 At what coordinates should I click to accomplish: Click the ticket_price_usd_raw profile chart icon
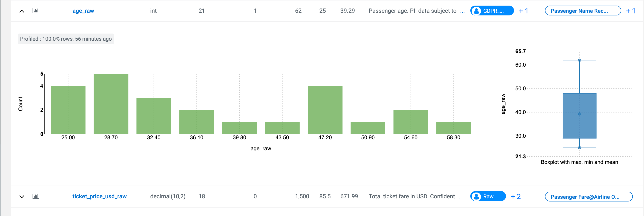[x=36, y=197]
